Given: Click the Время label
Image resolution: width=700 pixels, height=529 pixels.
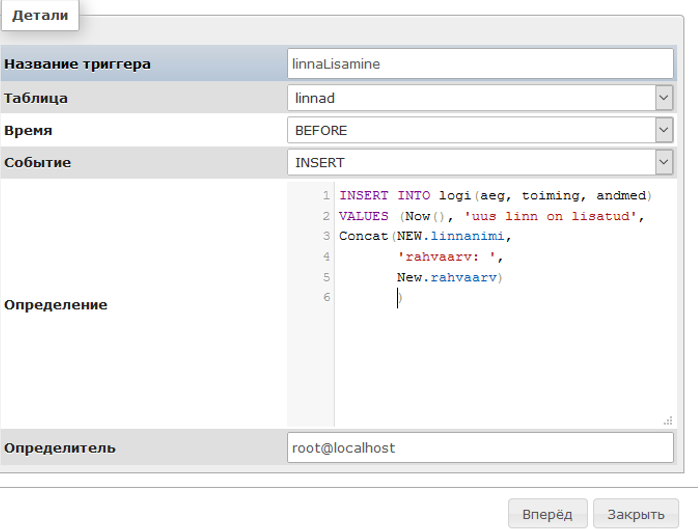Looking at the screenshot, I should click(x=28, y=130).
